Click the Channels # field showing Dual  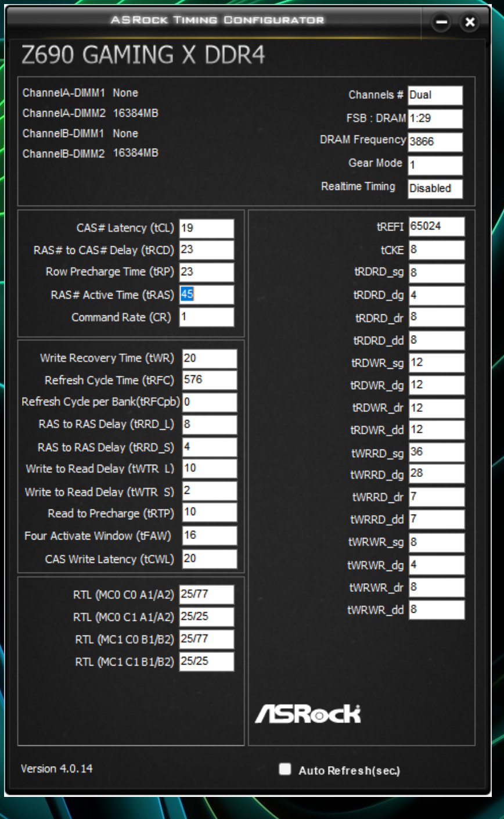(x=435, y=95)
